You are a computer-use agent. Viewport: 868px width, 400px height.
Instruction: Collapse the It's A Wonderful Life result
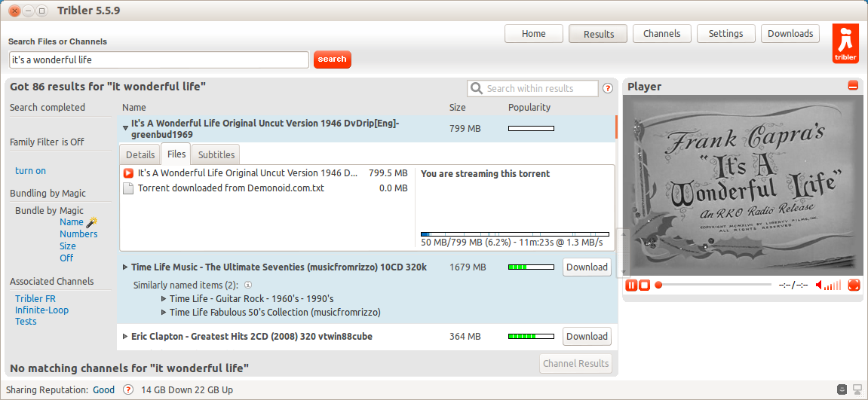click(126, 128)
